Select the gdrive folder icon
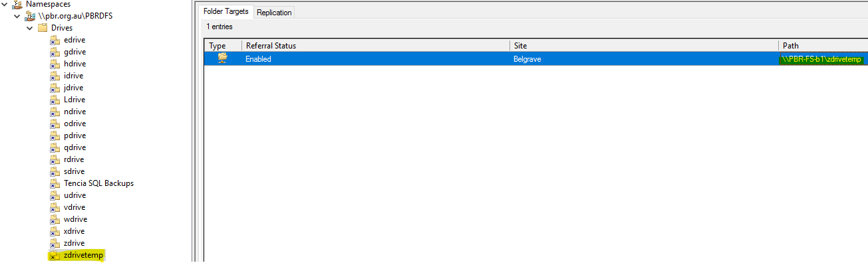 pos(55,52)
